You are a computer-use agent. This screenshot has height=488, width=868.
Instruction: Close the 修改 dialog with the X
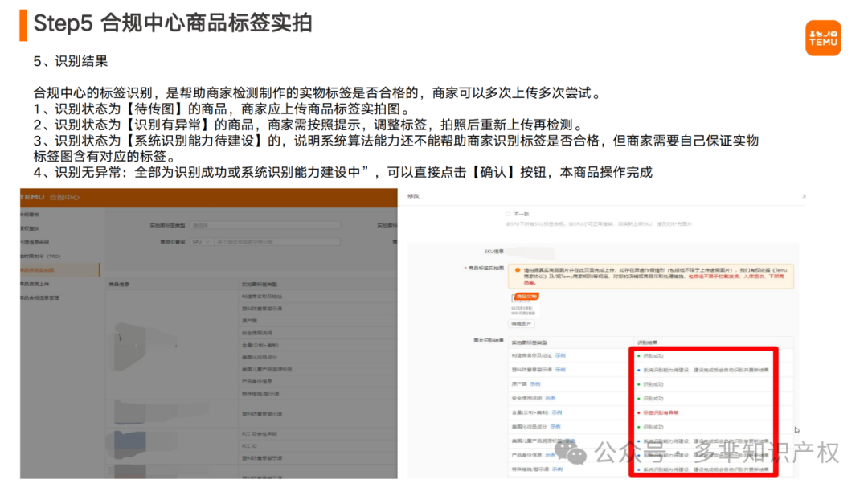pos(804,197)
